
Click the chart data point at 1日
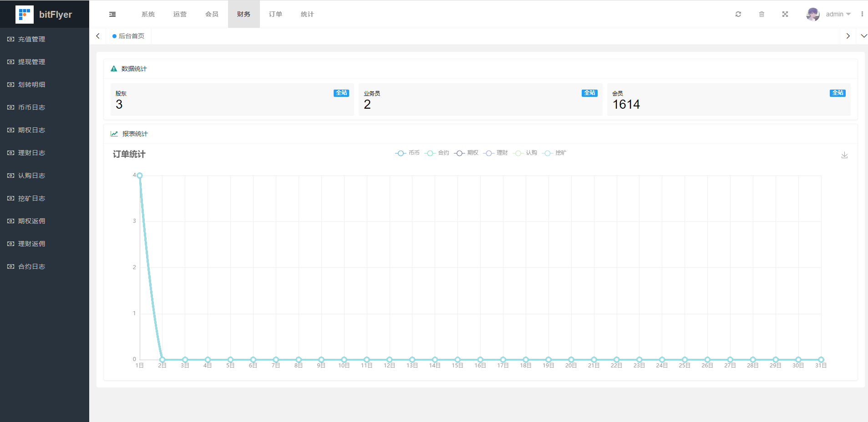tap(140, 176)
